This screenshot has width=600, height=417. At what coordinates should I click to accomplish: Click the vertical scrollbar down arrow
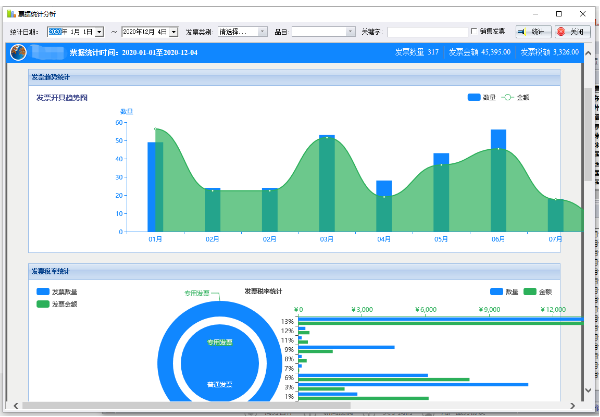click(589, 397)
